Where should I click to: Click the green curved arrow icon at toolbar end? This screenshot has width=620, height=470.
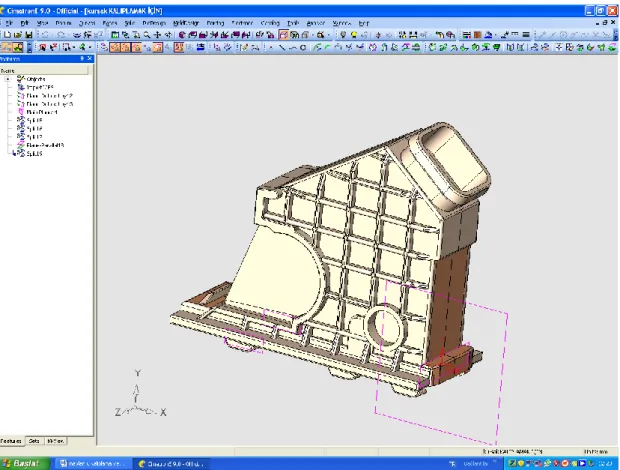point(612,47)
